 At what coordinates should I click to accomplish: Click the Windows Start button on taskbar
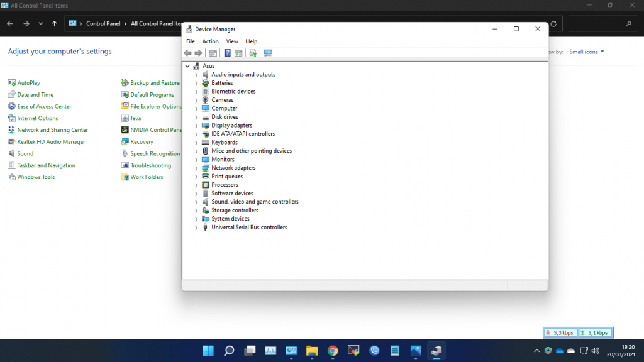click(x=208, y=351)
